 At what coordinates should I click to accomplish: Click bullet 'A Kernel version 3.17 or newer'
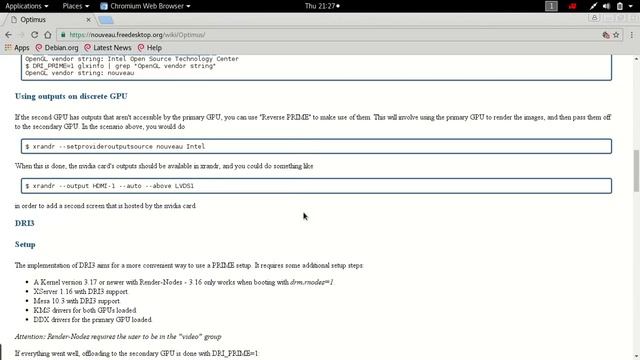pyautogui.click(x=184, y=282)
